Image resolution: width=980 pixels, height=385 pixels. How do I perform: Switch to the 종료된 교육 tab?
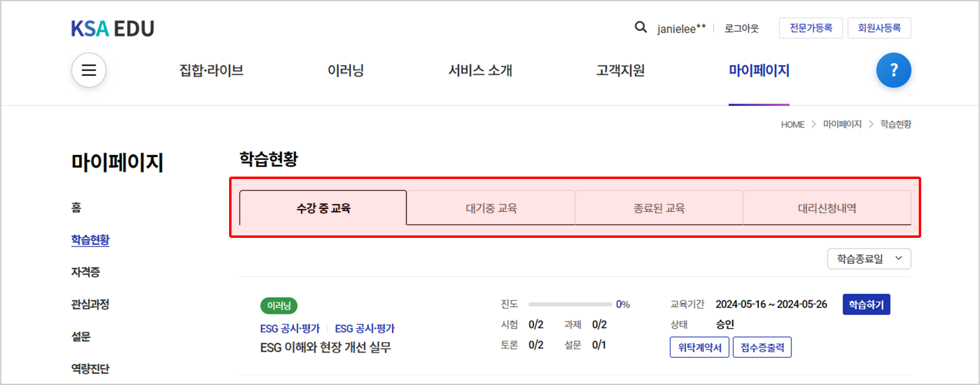coord(659,208)
